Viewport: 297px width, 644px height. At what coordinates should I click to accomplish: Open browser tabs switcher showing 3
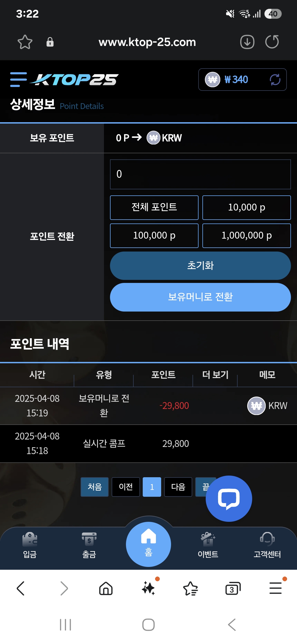click(233, 589)
